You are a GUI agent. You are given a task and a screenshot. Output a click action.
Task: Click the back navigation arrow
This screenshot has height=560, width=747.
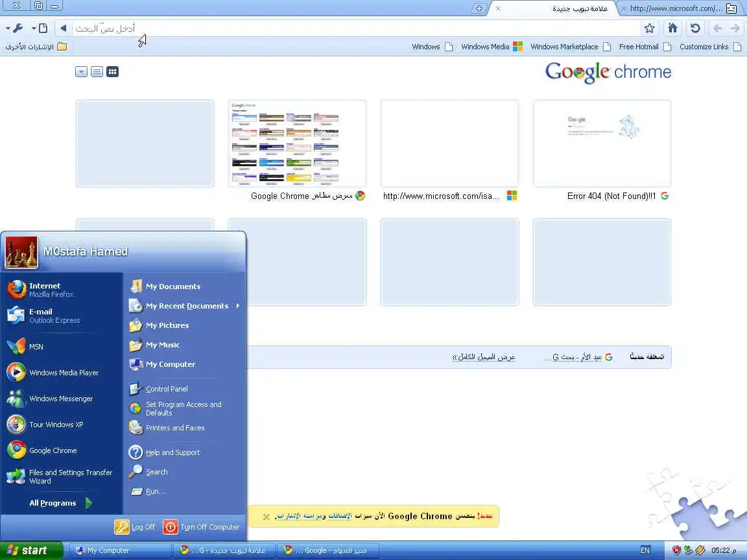pos(717,29)
